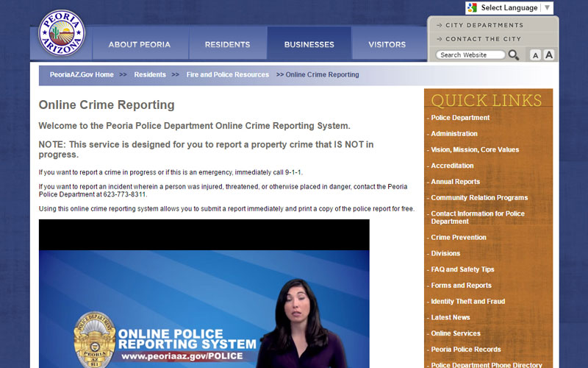
Task: Open Police Department Phone Directory link
Action: 487,365
